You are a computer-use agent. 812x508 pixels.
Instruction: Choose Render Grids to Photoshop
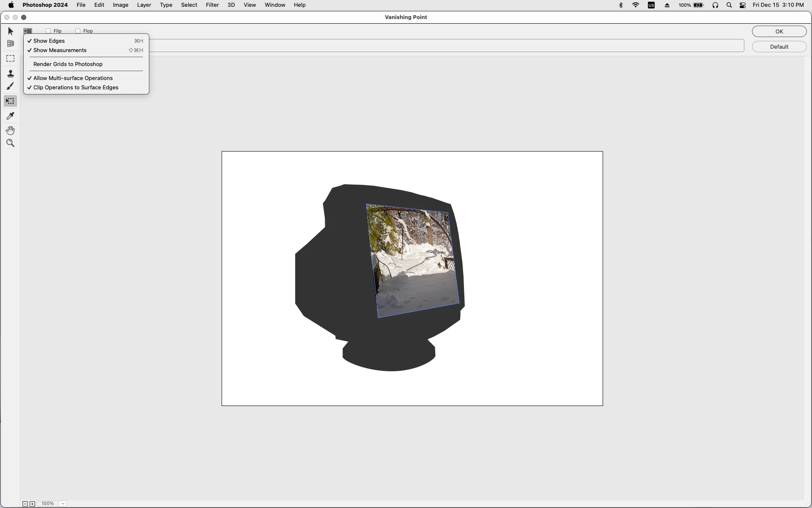68,64
